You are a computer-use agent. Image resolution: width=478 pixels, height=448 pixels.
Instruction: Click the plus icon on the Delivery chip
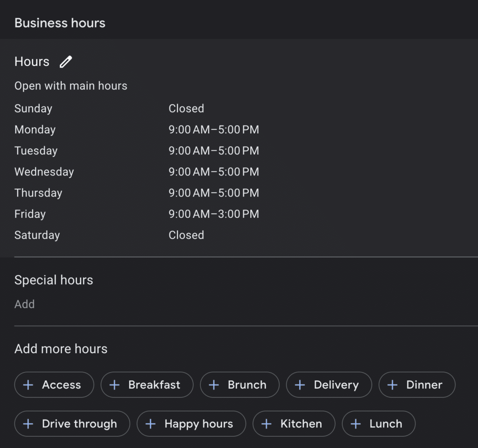click(299, 385)
